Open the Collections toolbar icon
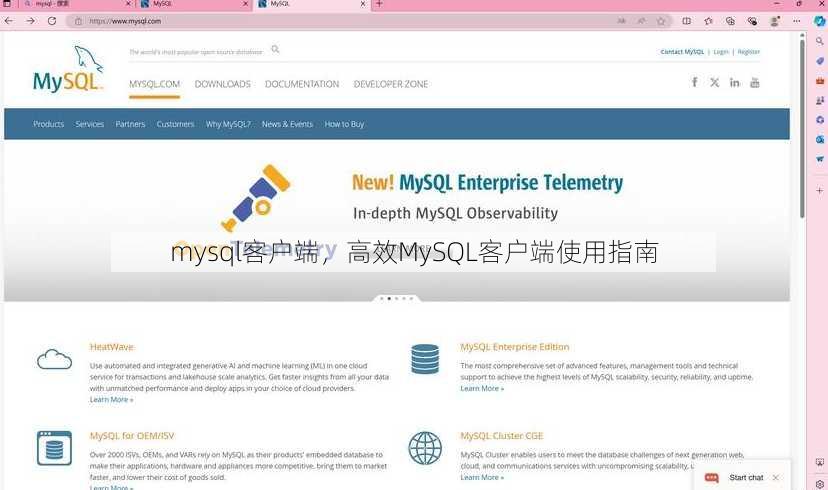 [730, 21]
